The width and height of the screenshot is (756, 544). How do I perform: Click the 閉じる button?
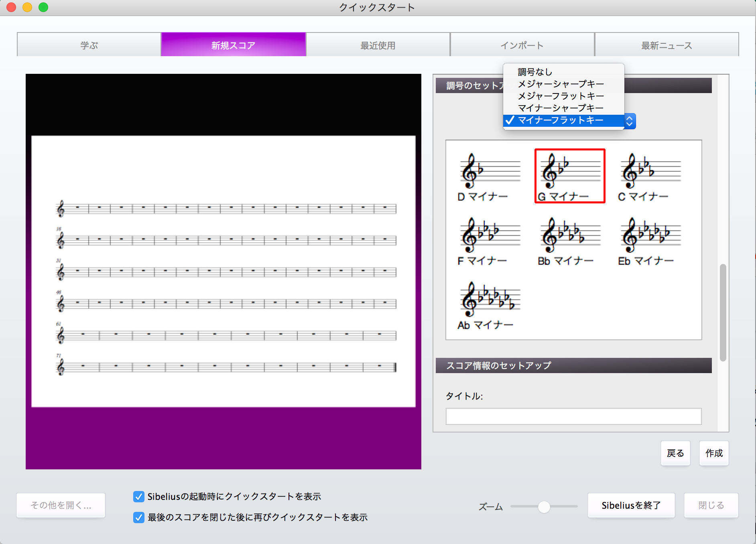pyautogui.click(x=711, y=505)
